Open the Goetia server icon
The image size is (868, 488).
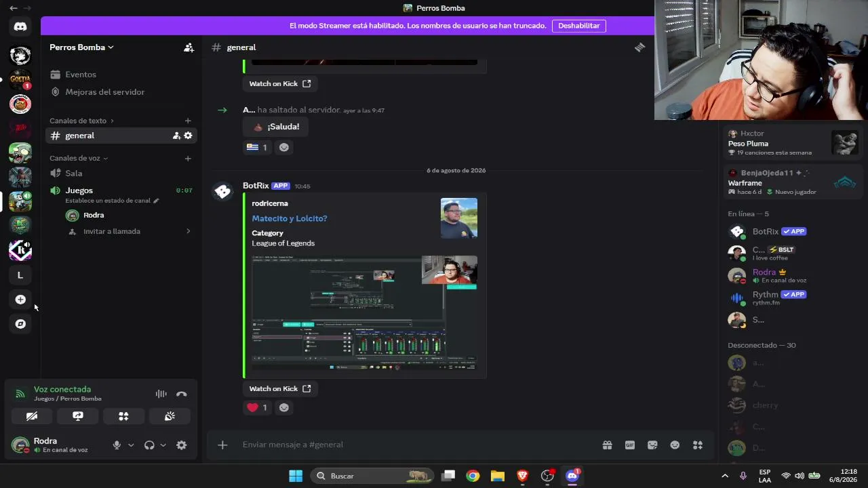pyautogui.click(x=20, y=79)
